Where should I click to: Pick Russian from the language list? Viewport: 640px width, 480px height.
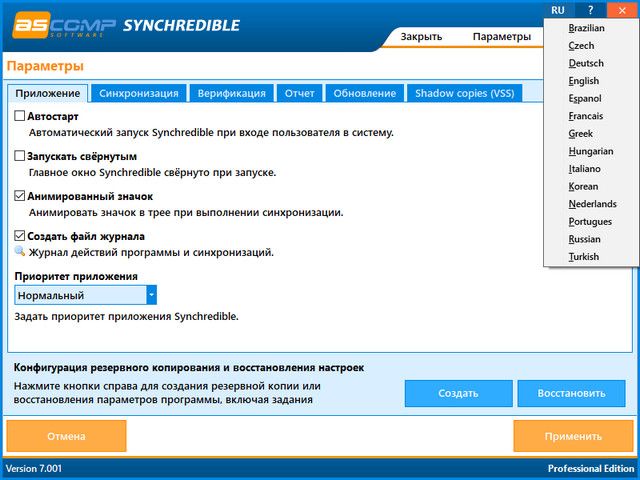point(584,239)
